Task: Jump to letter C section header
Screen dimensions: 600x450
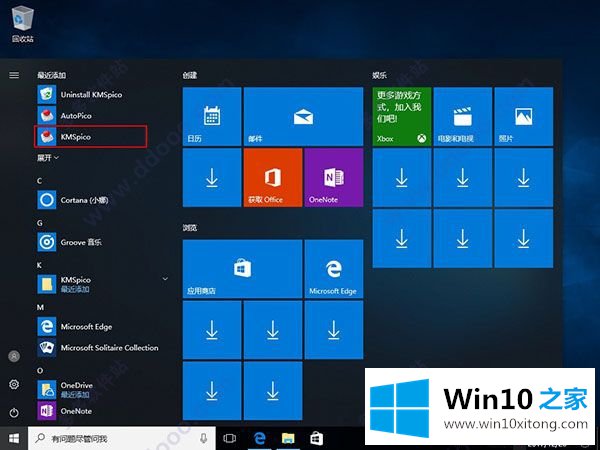Action: coord(40,181)
